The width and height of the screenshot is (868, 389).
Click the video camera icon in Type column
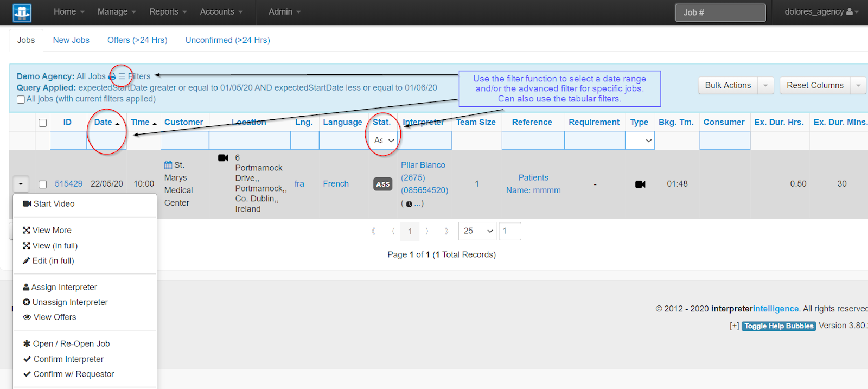640,184
